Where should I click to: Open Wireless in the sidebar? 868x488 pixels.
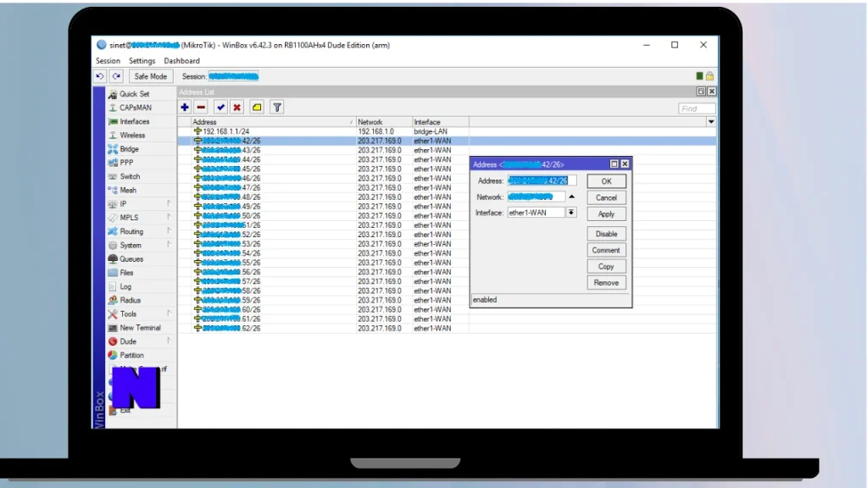[132, 136]
